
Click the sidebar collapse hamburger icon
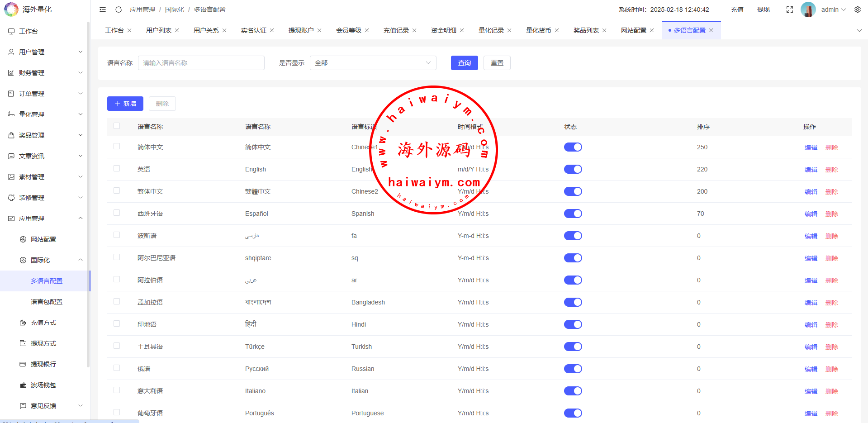(x=103, y=10)
